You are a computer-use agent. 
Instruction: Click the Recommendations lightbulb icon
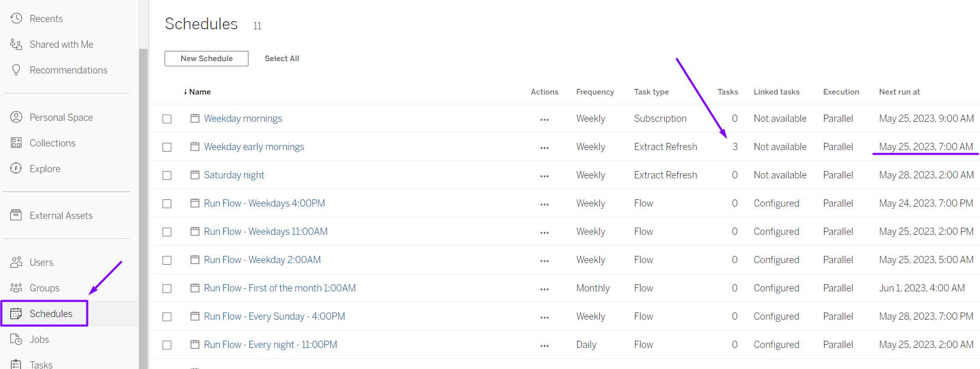(x=16, y=70)
